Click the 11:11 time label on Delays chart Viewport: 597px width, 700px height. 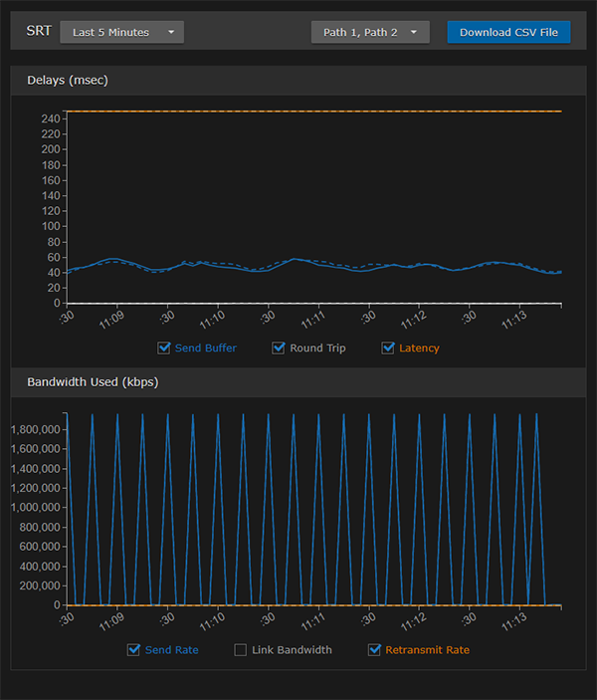click(x=311, y=321)
